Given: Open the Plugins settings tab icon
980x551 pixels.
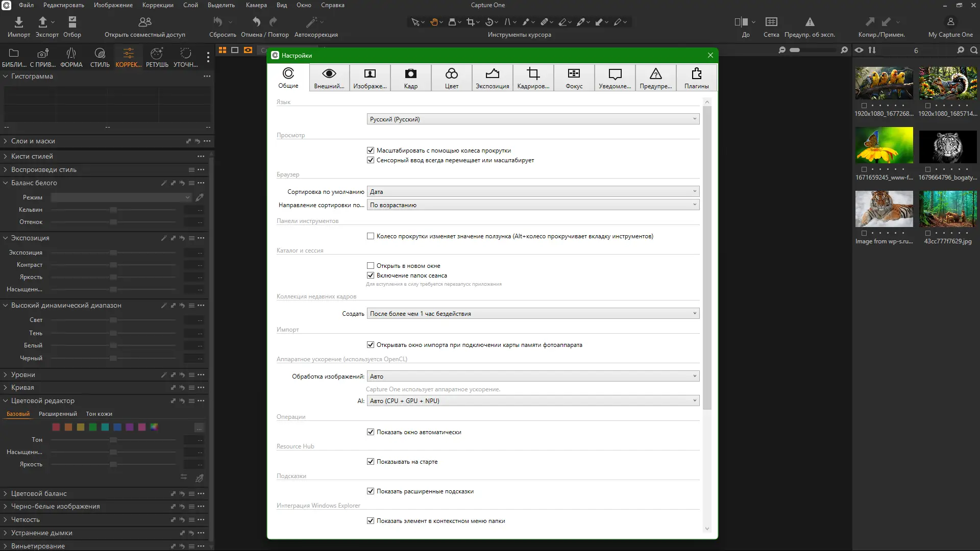Looking at the screenshot, I should click(x=696, y=74).
